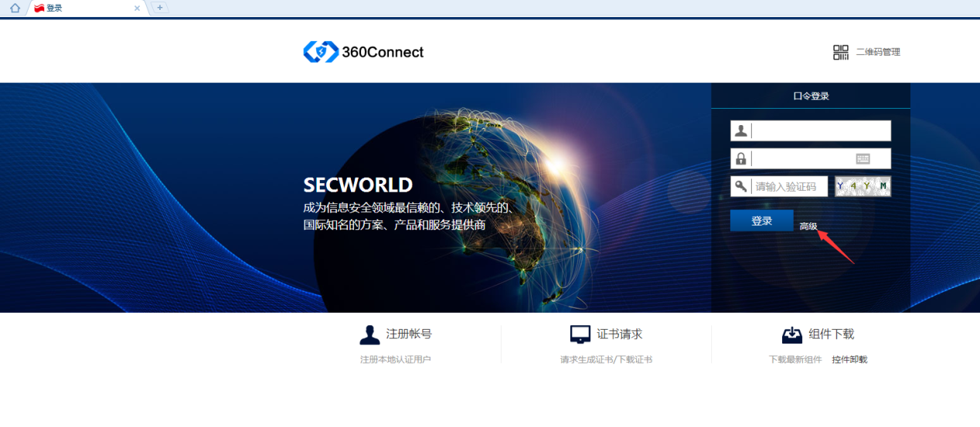The width and height of the screenshot is (980, 427).
Task: Refresh the captcha verification image
Action: pyautogui.click(x=863, y=186)
